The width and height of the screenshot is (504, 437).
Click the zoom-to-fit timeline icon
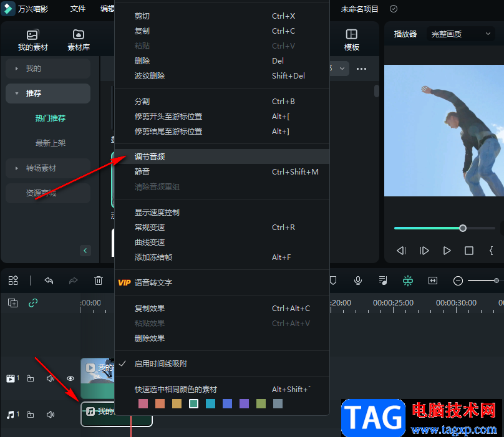[x=433, y=281]
